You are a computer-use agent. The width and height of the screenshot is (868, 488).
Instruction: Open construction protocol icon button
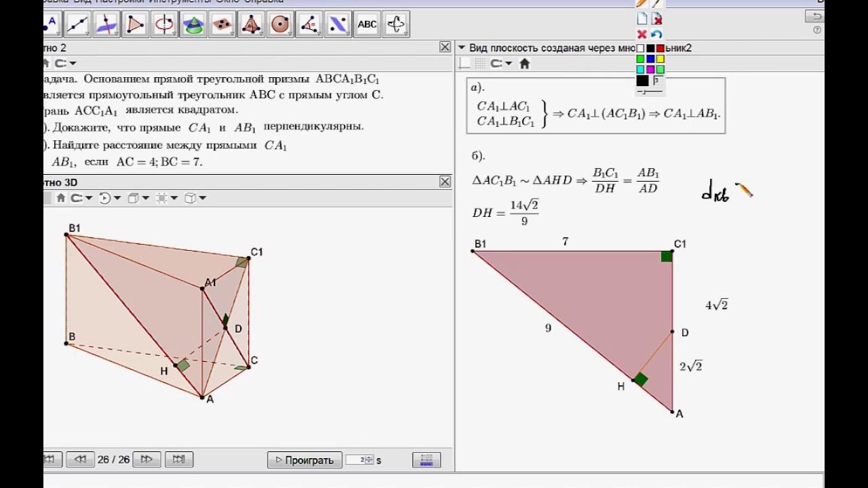(427, 460)
